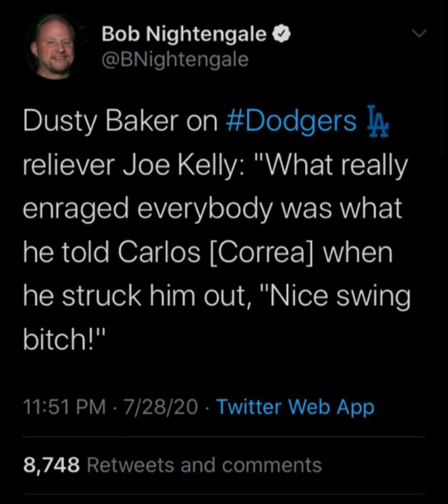The image size is (448, 504).
Task: Click the "he told Carlos" text
Action: click(x=111, y=253)
